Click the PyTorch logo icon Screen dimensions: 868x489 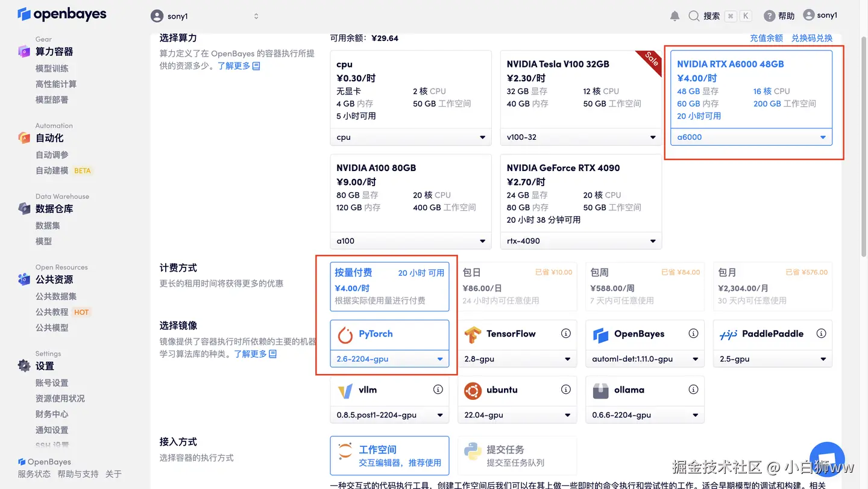[x=345, y=334]
